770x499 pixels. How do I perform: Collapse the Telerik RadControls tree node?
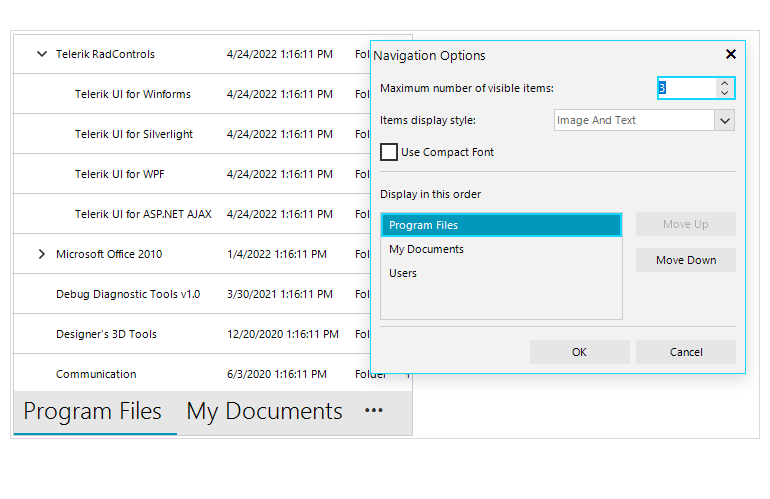pyautogui.click(x=42, y=54)
